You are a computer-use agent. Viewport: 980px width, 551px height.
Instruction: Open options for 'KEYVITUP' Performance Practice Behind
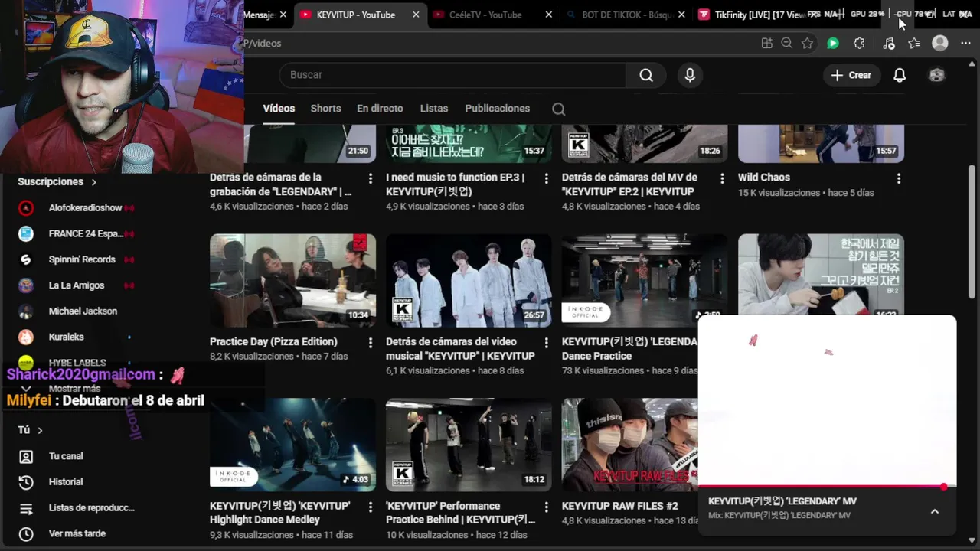[x=547, y=507]
